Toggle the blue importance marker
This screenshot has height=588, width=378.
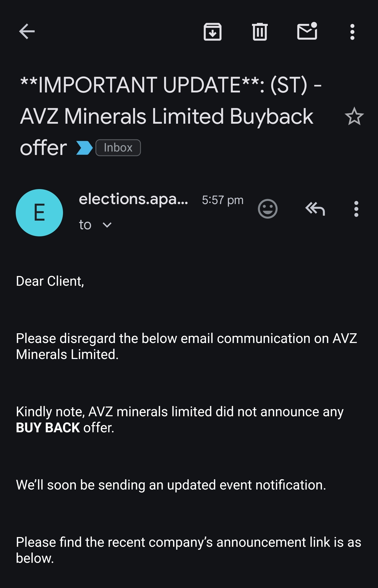point(84,148)
